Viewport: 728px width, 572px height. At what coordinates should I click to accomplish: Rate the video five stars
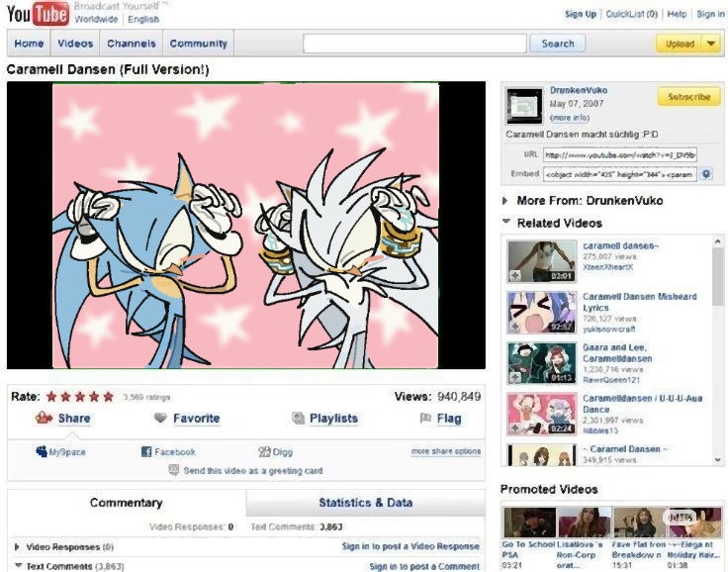(108, 397)
